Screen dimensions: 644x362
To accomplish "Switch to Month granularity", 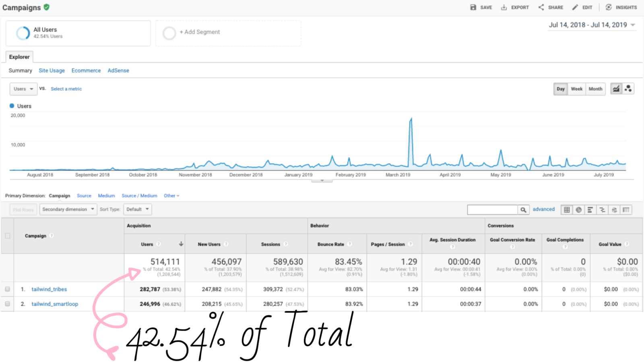I will click(595, 88).
